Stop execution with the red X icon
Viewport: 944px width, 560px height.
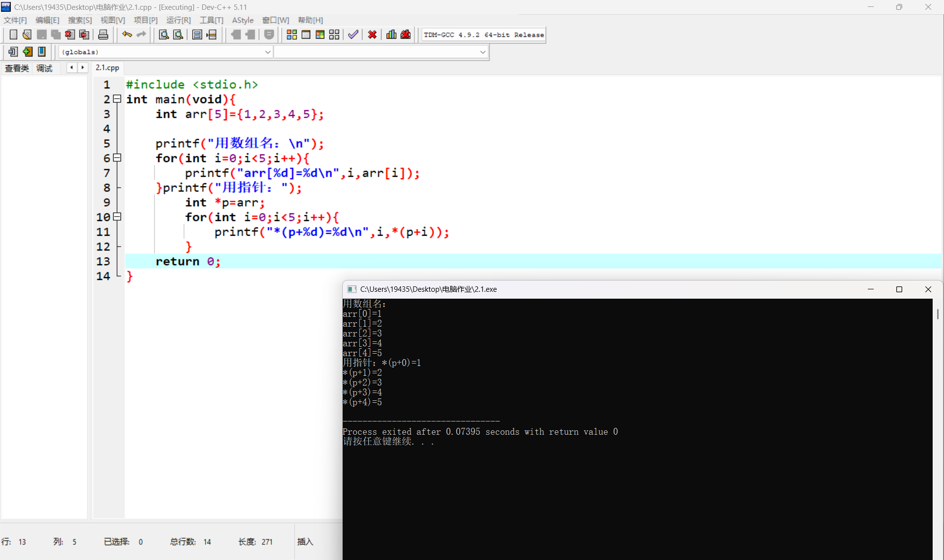pyautogui.click(x=372, y=34)
